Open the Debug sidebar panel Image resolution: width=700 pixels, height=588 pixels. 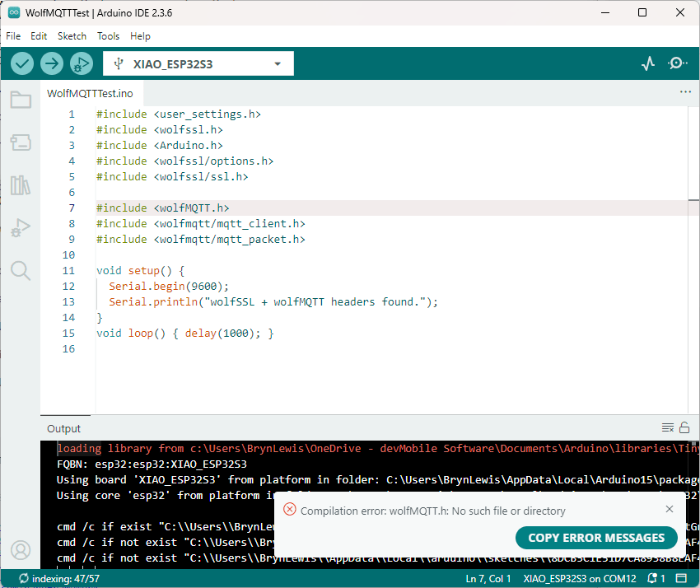coord(21,228)
